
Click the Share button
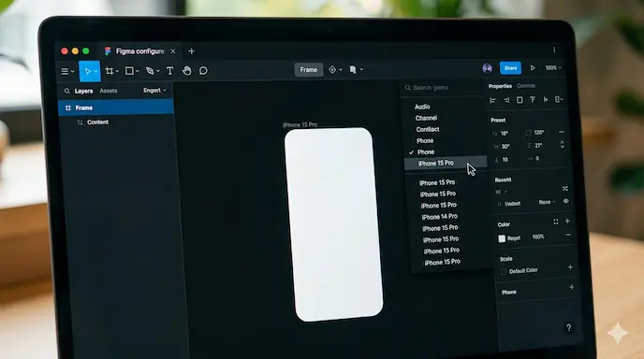coord(510,68)
